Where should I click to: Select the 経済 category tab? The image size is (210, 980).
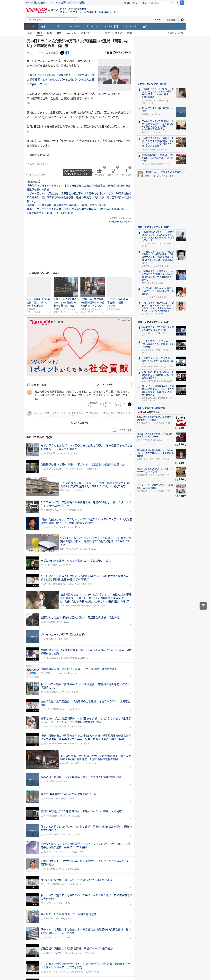coord(59,33)
